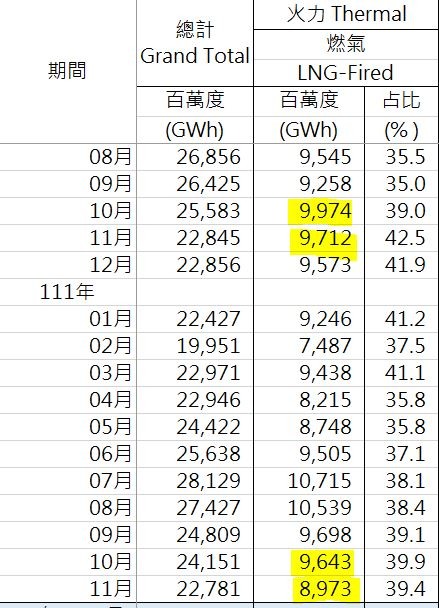439x608 pixels.
Task: Click grand total value 22,781
Action: (x=208, y=589)
